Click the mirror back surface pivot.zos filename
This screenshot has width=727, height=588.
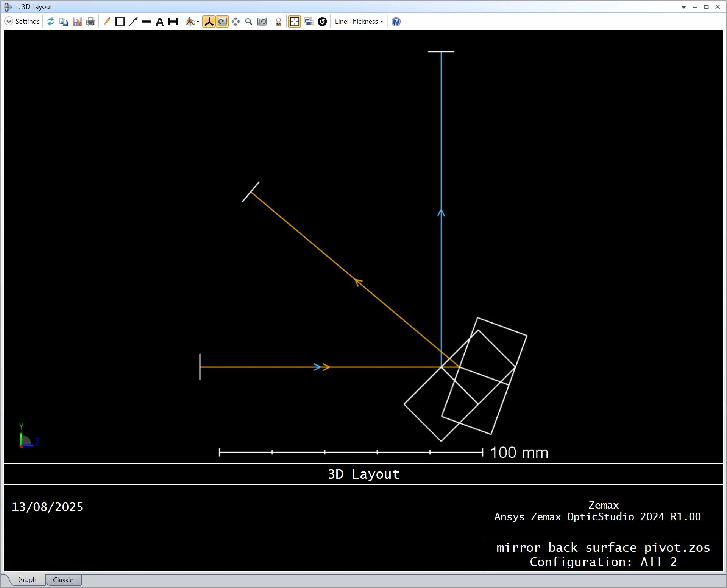pos(603,548)
